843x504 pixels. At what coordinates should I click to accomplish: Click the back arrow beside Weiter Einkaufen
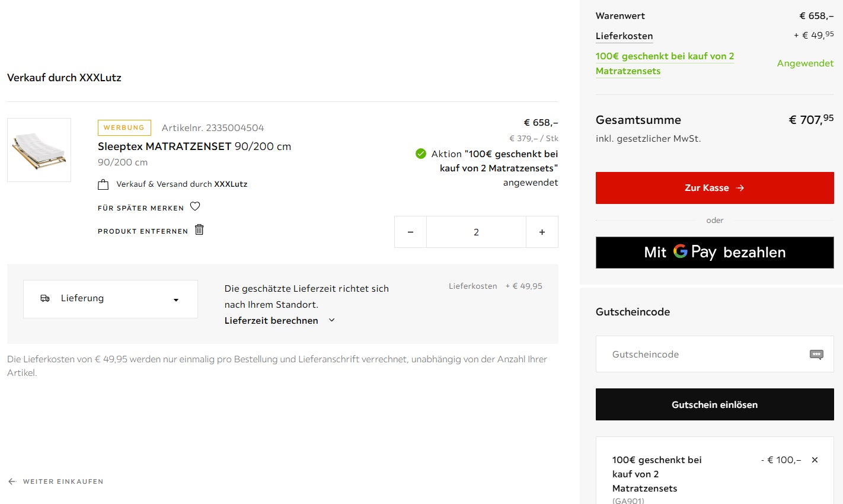click(12, 481)
